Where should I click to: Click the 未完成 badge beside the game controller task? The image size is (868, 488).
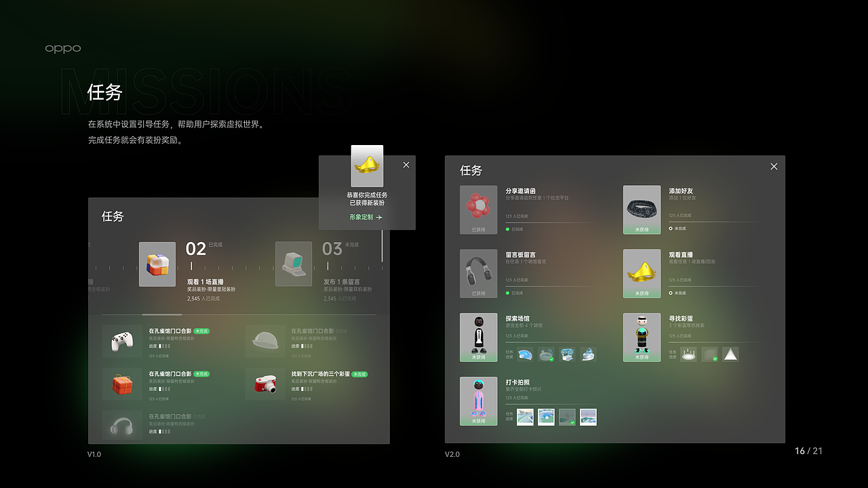(x=201, y=331)
